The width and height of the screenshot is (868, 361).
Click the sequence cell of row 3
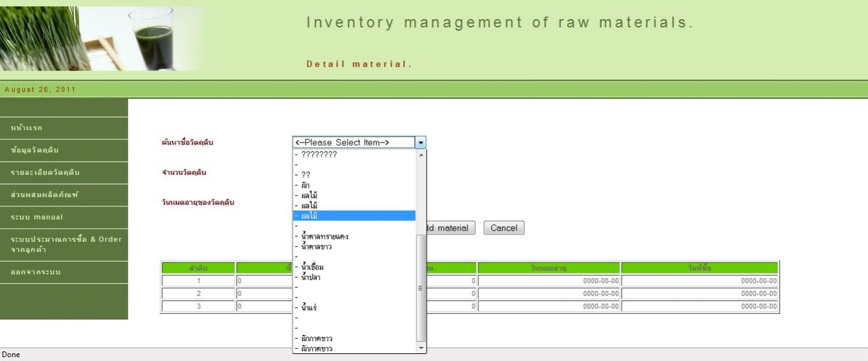click(198, 306)
